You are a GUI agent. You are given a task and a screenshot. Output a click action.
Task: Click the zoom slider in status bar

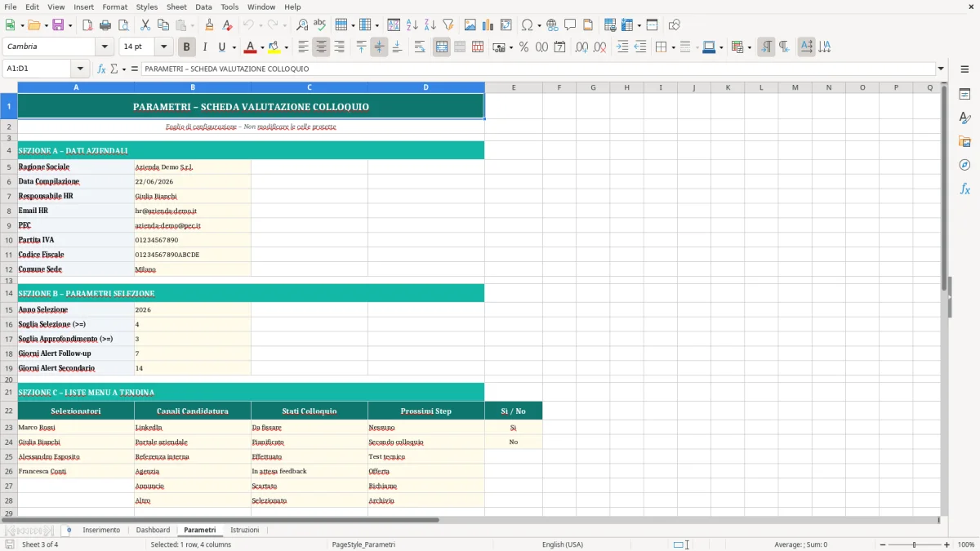(914, 544)
